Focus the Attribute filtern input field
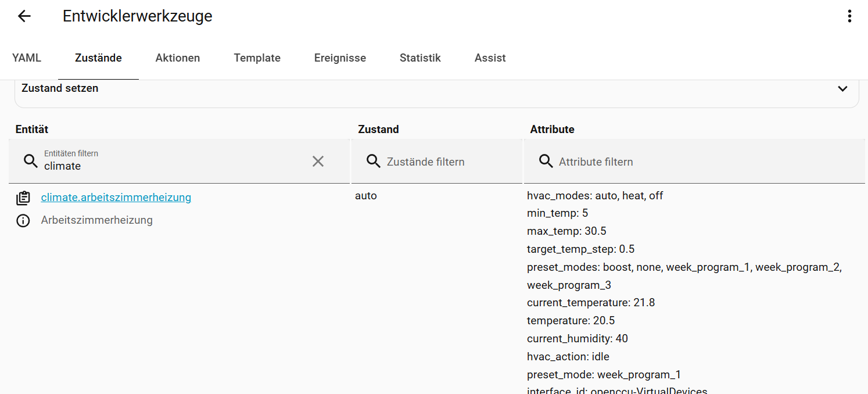 pos(697,162)
